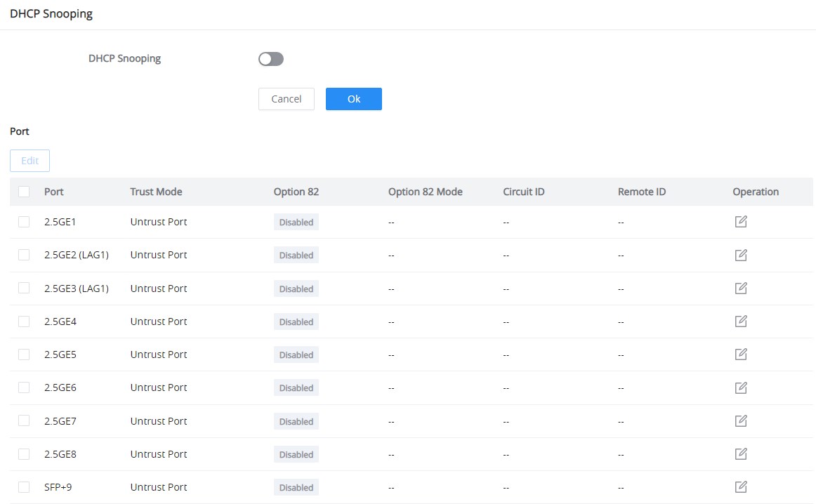Tick the checkbox for port 2.5GE4
The image size is (816, 504).
[24, 321]
